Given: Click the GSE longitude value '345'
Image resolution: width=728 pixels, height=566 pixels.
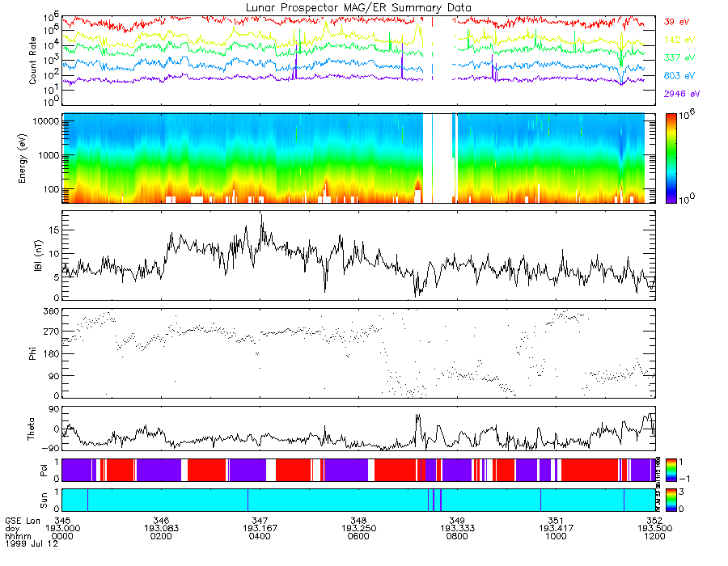Looking at the screenshot, I should pyautogui.click(x=62, y=521).
